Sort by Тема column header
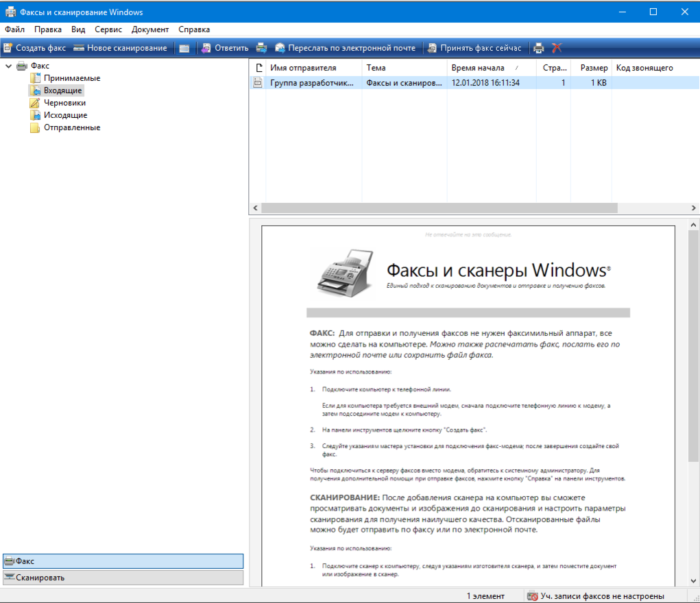The width and height of the screenshot is (700, 603). tap(404, 68)
